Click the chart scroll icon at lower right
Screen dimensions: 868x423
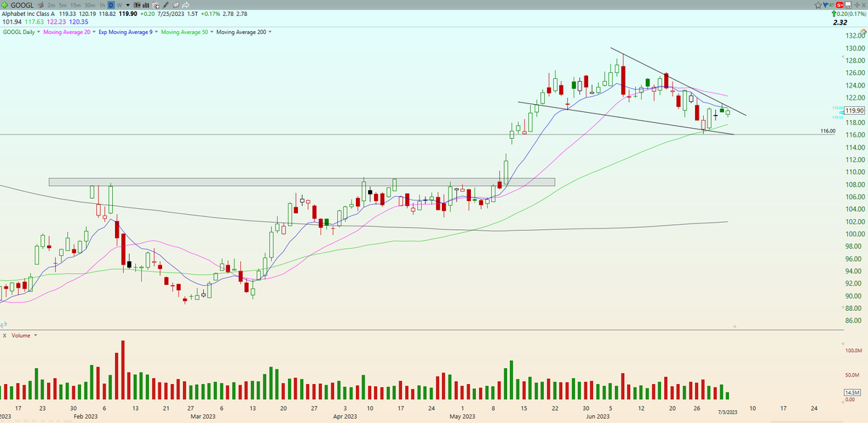pos(735,325)
